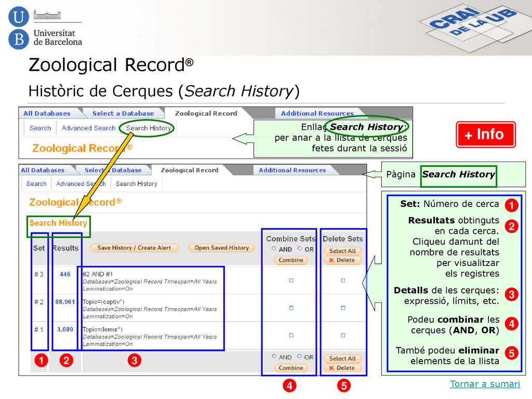
Task: Click the 'Zoological Record®' slide title
Action: click(x=111, y=65)
